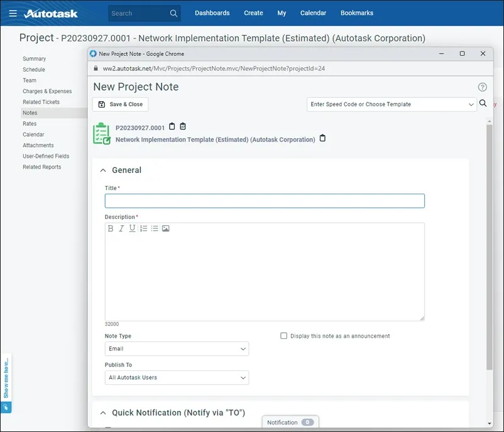Minimize the New Project Note window

tap(441, 53)
